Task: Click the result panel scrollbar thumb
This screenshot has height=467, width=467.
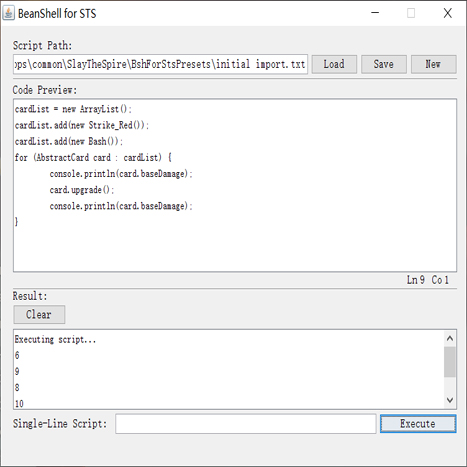Action: point(450,362)
